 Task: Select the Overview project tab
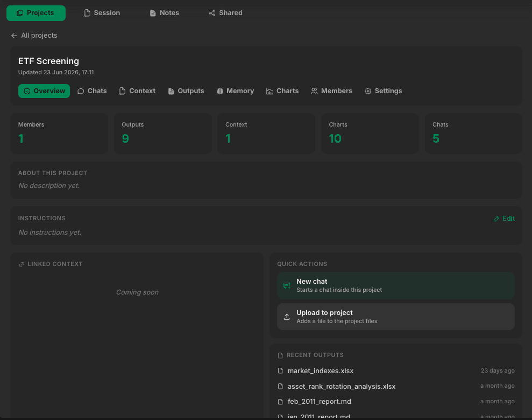tap(44, 91)
